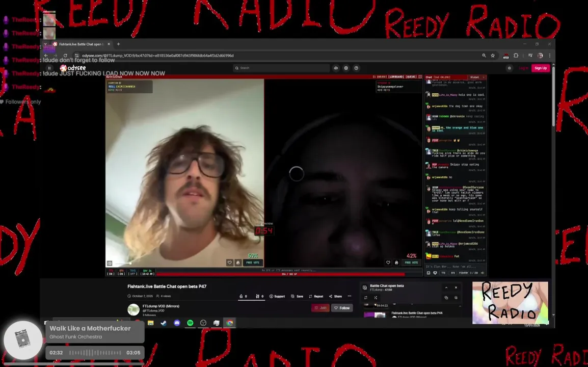Click SFX button below chat input
Image resolution: width=588 pixels, height=367 pixels.
pyautogui.click(x=452, y=273)
